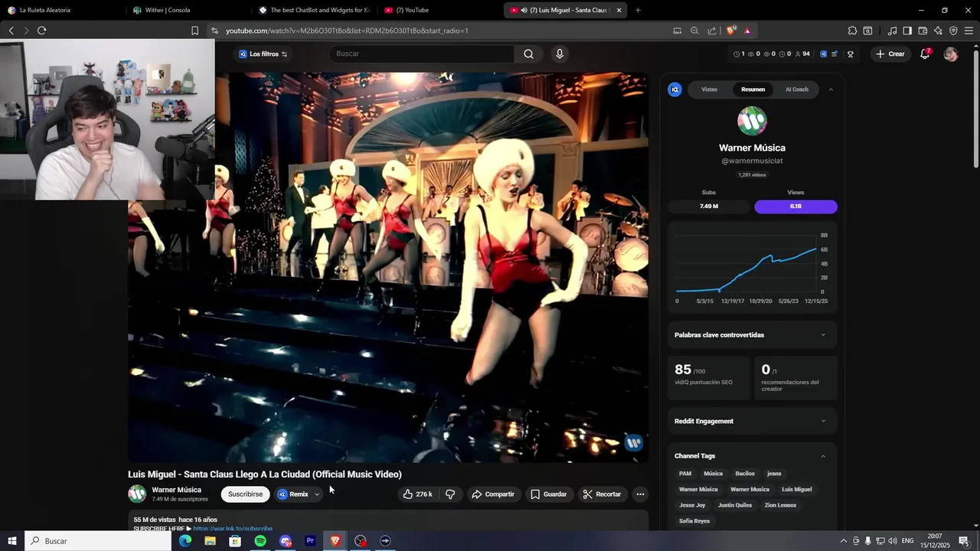Click the vidIQ blue logo in top stats bar
Viewport: 980px width, 551px height.
pos(823,54)
